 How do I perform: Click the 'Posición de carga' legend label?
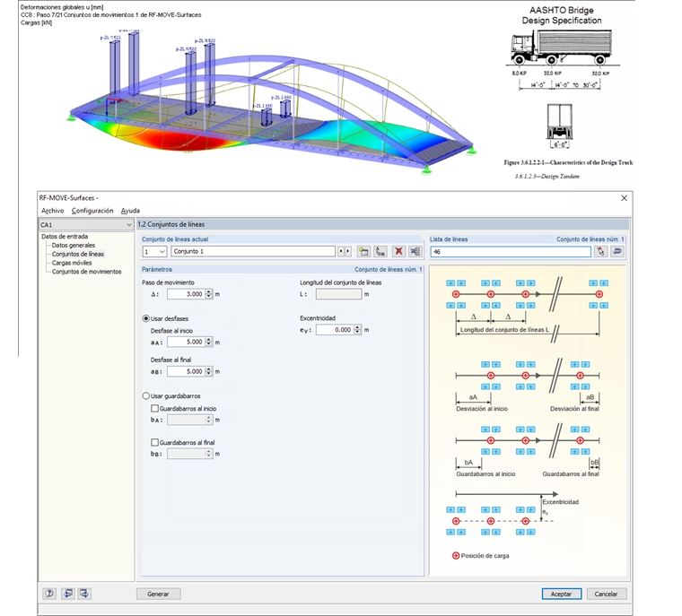[x=485, y=556]
